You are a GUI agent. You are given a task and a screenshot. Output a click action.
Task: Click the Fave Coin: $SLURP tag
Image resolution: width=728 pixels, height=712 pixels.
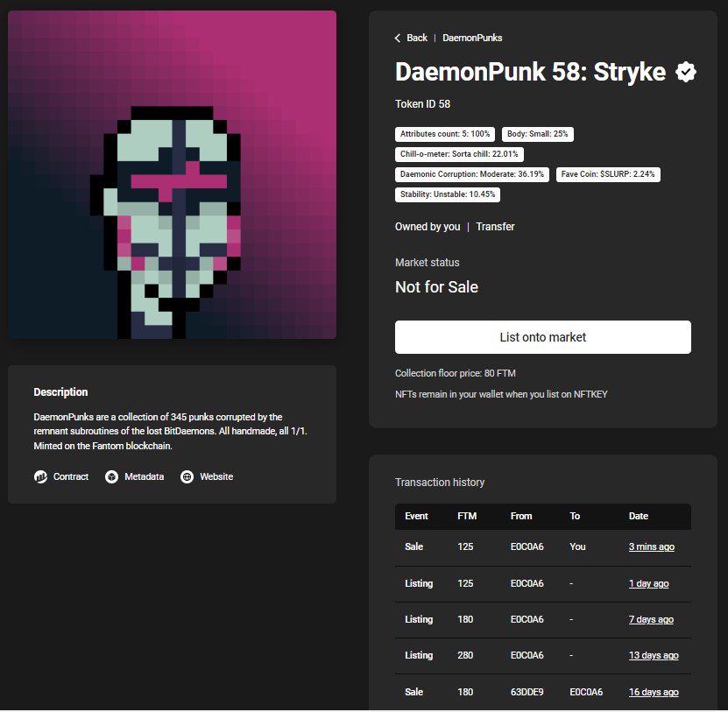(608, 174)
